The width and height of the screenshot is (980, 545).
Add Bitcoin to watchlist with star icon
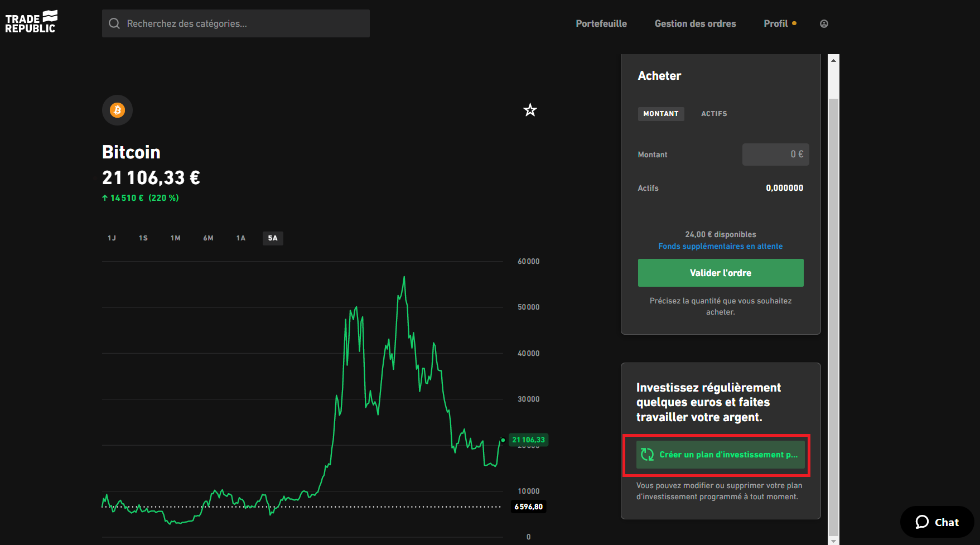(x=530, y=110)
